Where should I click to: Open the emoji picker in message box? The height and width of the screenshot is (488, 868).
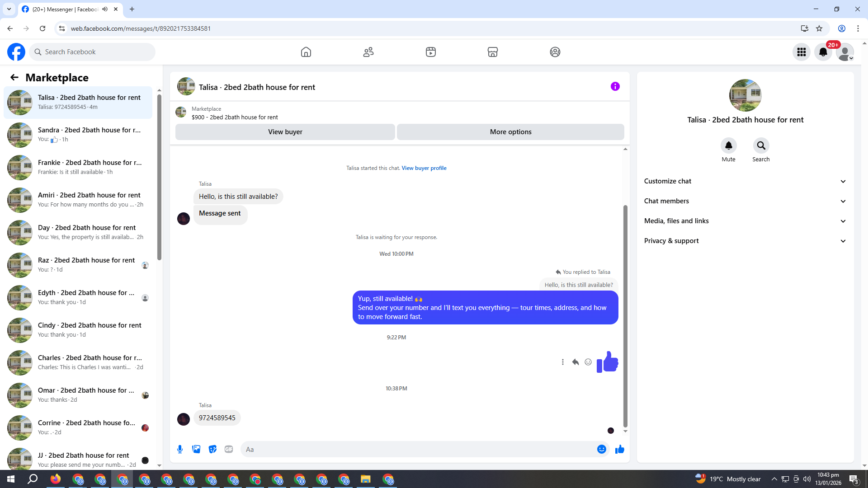601,449
